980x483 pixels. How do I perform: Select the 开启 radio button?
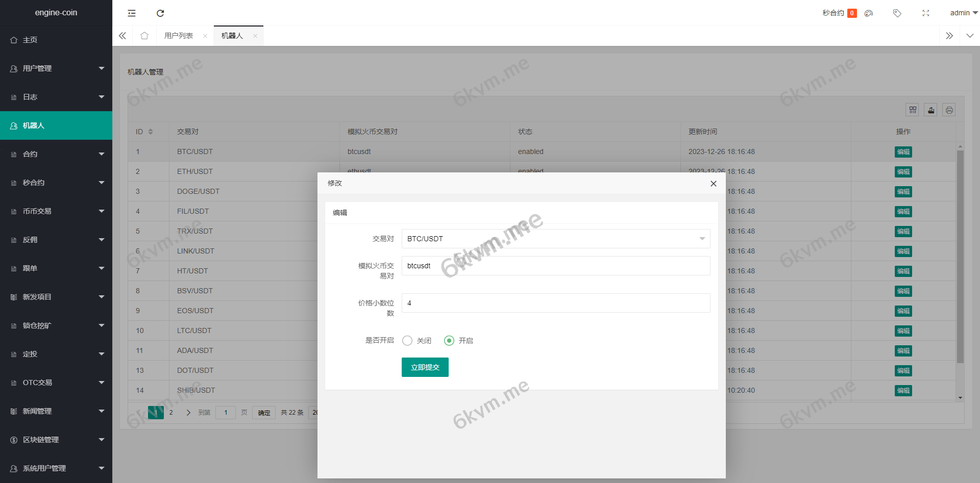pyautogui.click(x=449, y=341)
